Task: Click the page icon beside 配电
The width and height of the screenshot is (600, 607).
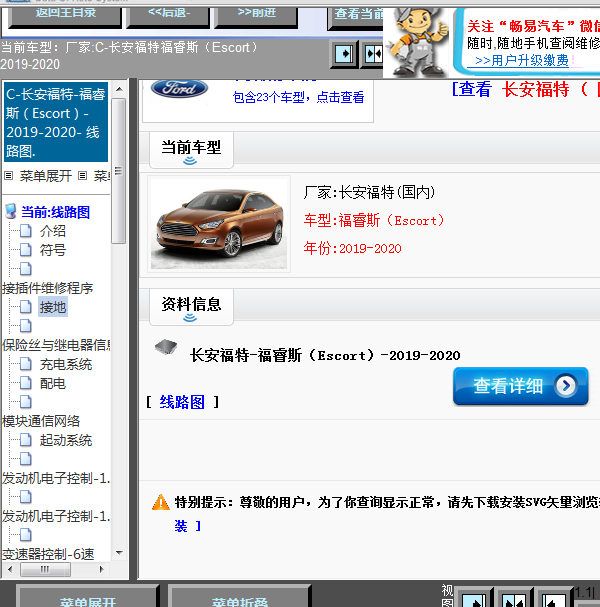Action: point(26,383)
